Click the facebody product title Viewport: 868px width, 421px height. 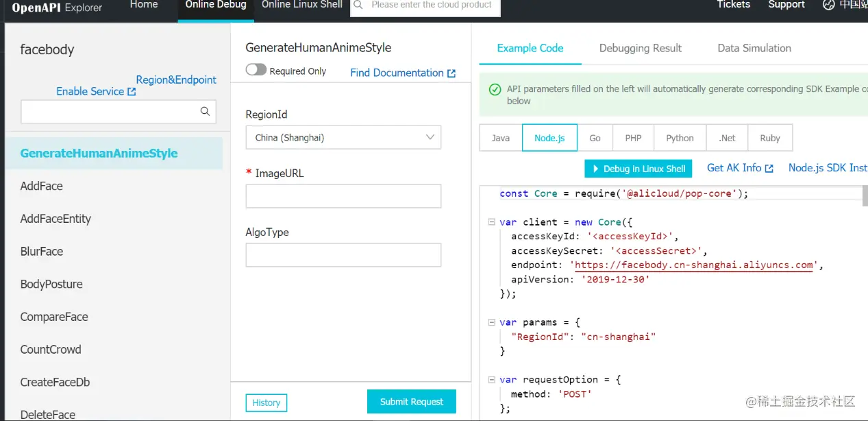[x=47, y=49]
